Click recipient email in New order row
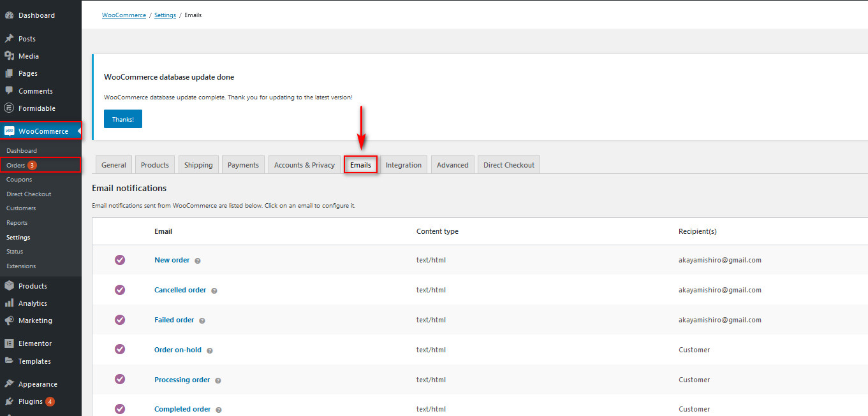This screenshot has width=868, height=416. click(x=720, y=260)
